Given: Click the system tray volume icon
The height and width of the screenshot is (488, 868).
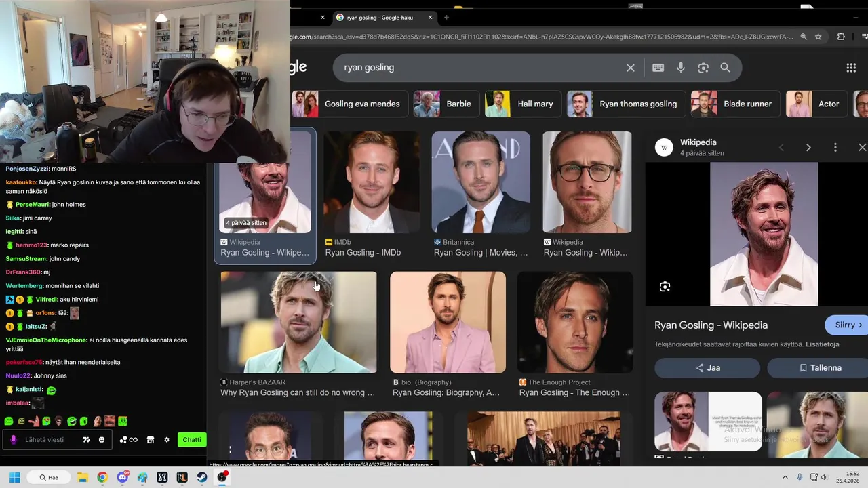Looking at the screenshot, I should point(825,477).
